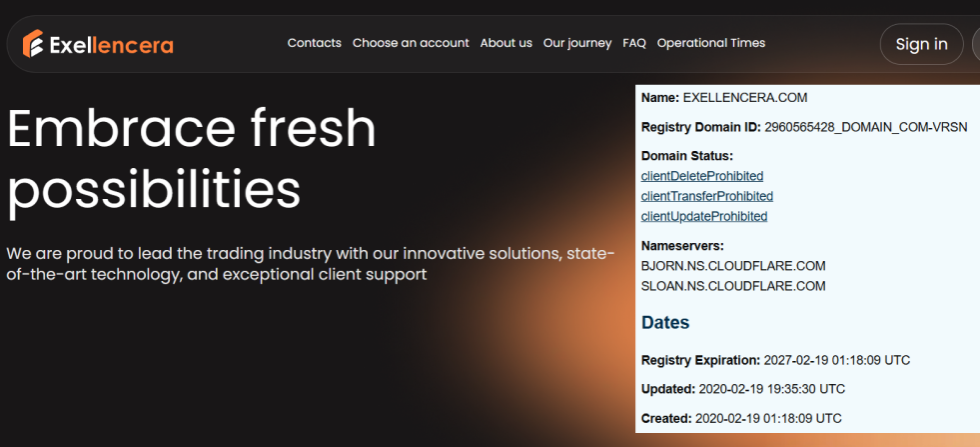Click the Registry Domain ID value
980x447 pixels.
(865, 127)
